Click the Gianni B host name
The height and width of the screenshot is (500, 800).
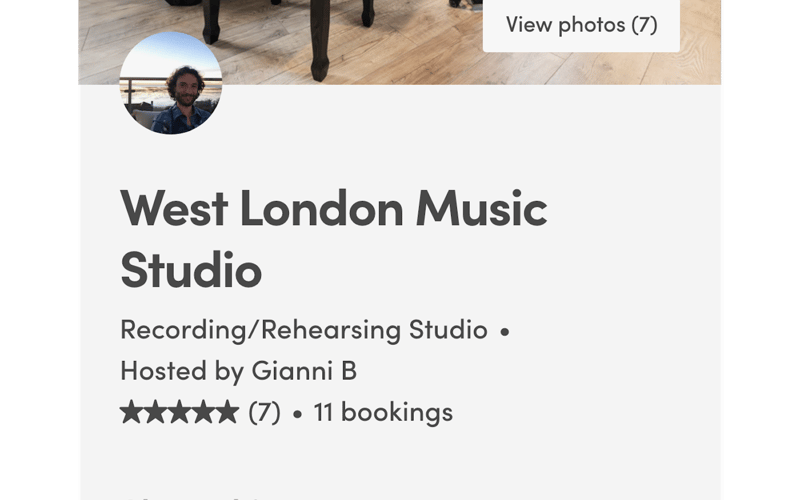(304, 370)
